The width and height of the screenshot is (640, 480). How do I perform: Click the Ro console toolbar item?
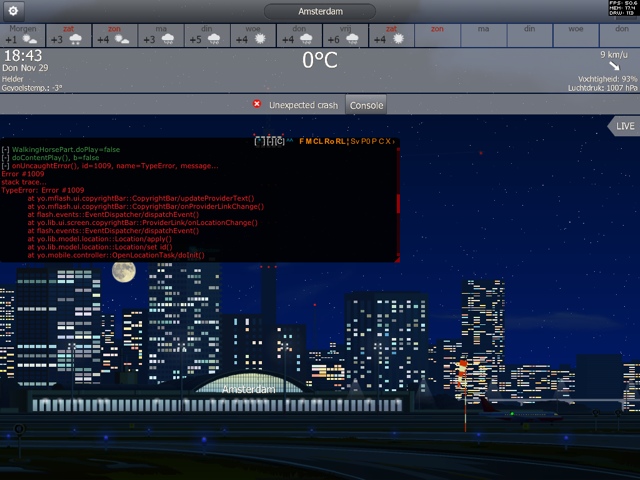click(x=329, y=141)
